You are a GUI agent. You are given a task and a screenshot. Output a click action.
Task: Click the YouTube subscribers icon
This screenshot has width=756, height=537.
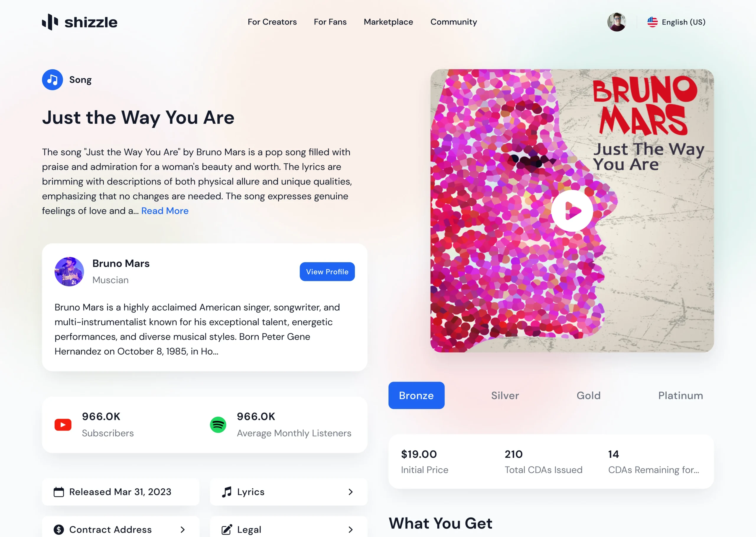tap(63, 425)
